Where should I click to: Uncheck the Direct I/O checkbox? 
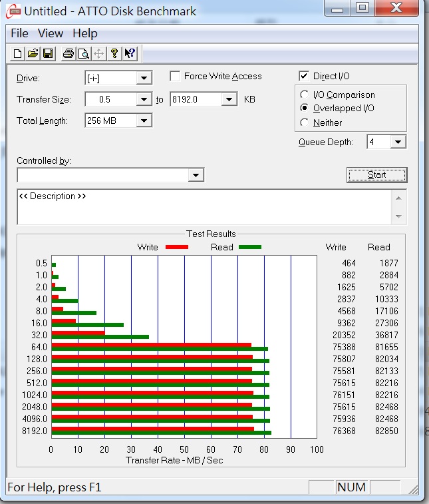tap(304, 76)
